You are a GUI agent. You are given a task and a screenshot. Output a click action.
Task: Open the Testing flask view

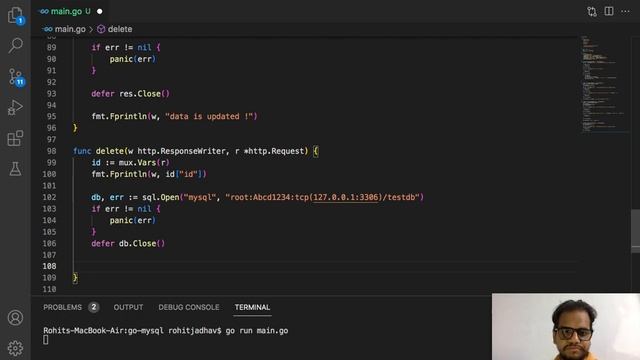15,169
